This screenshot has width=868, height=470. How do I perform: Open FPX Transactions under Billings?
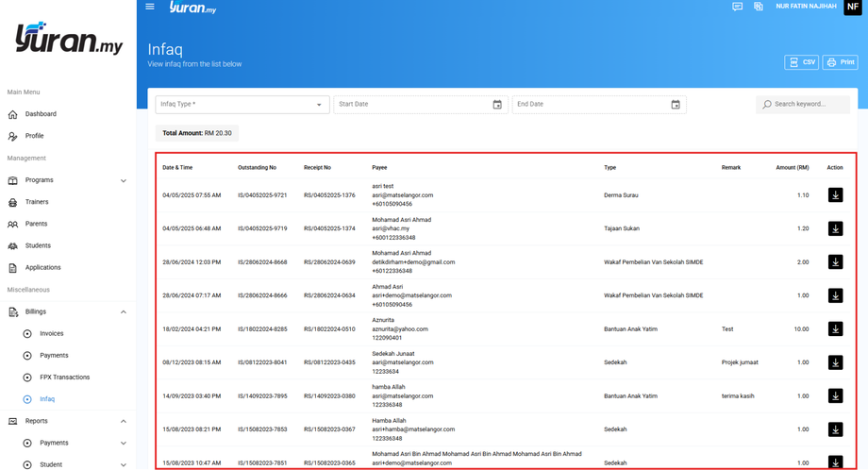point(64,378)
